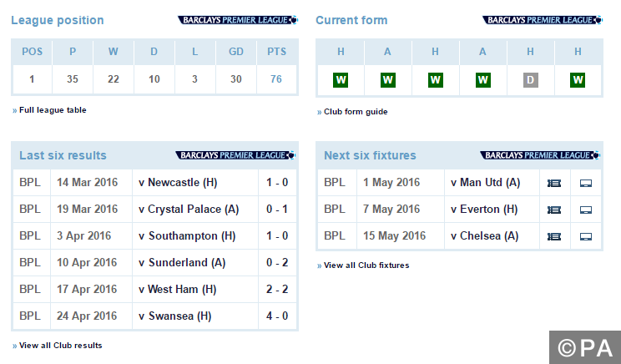Click the TV icon for Man Utd fixture
The height and width of the screenshot is (364, 621).
[x=586, y=183]
